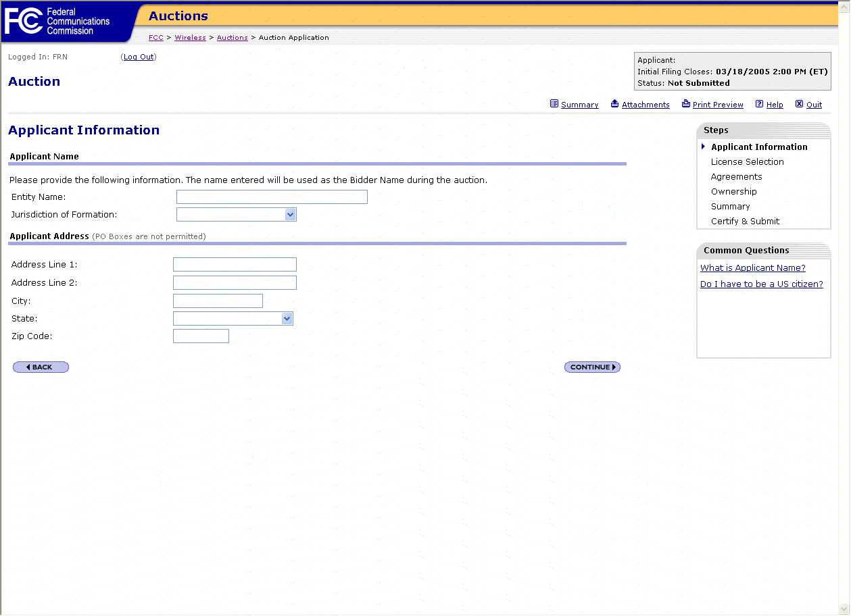Select the Agreements step
This screenshot has width=851, height=616.
736,177
